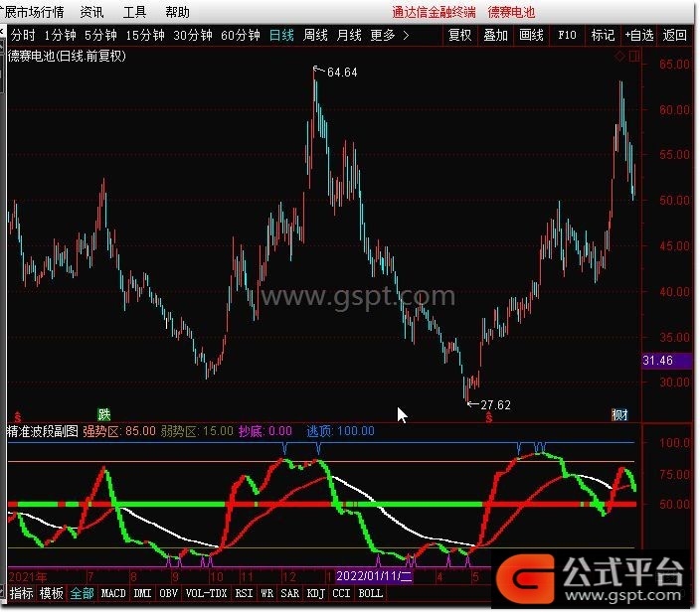
Task: Switch indicator to CCI
Action: coord(341,593)
